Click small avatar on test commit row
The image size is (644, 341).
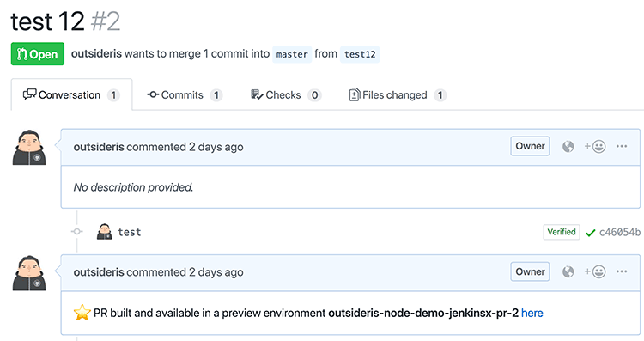104,232
